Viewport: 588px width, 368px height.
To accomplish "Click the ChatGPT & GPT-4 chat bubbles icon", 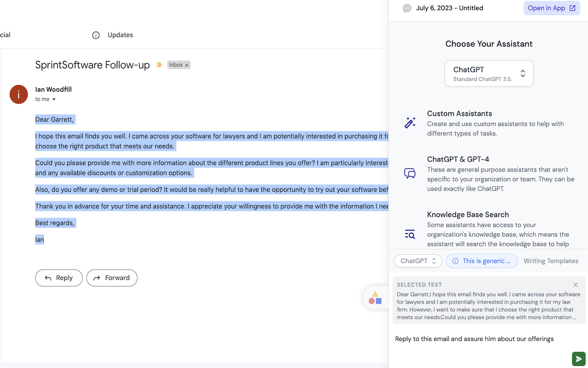I will tap(410, 173).
